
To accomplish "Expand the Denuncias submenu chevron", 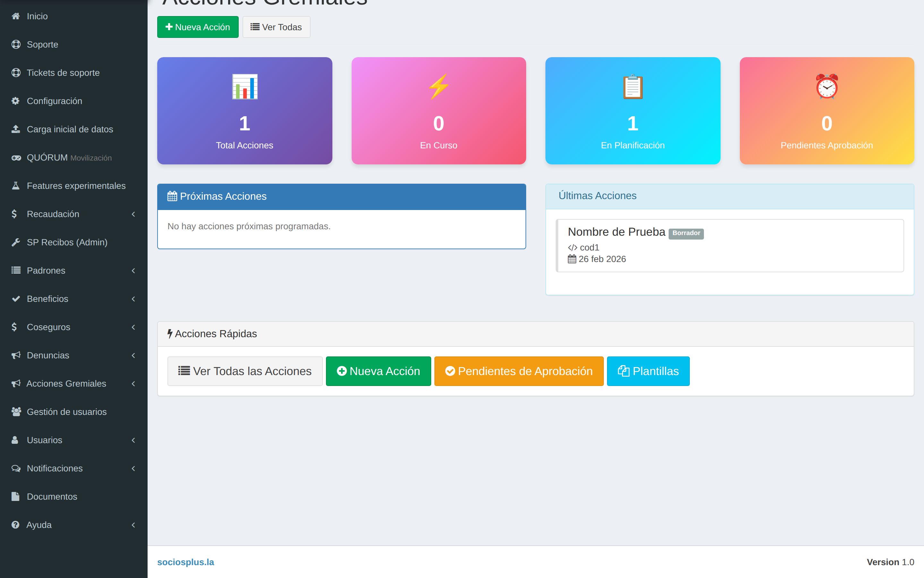I will pyautogui.click(x=133, y=356).
